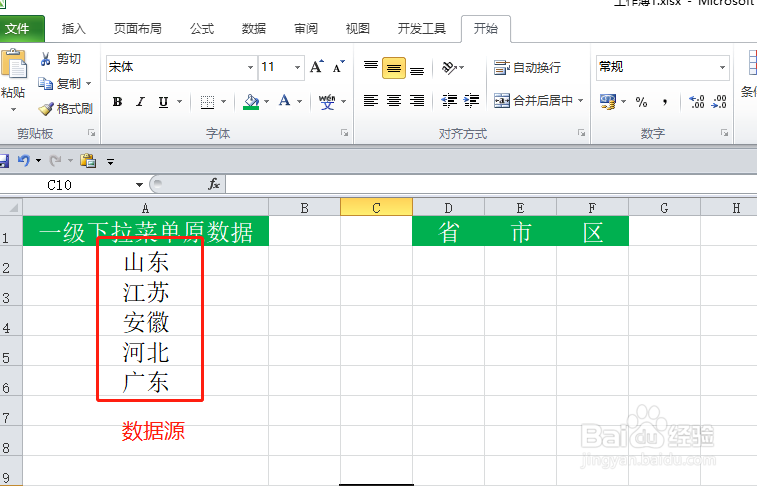Viewport: 757px width, 486px height.
Task: Apply cell borders icon
Action: click(x=208, y=102)
